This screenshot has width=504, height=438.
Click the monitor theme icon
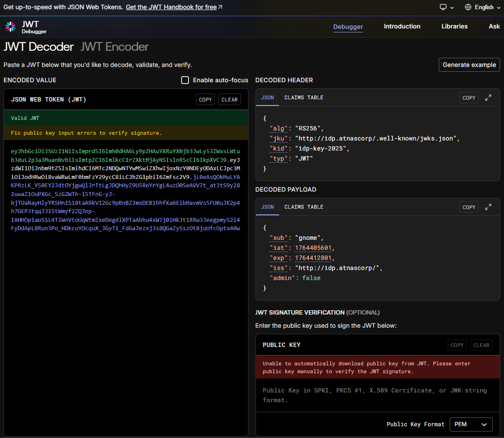pos(443,7)
